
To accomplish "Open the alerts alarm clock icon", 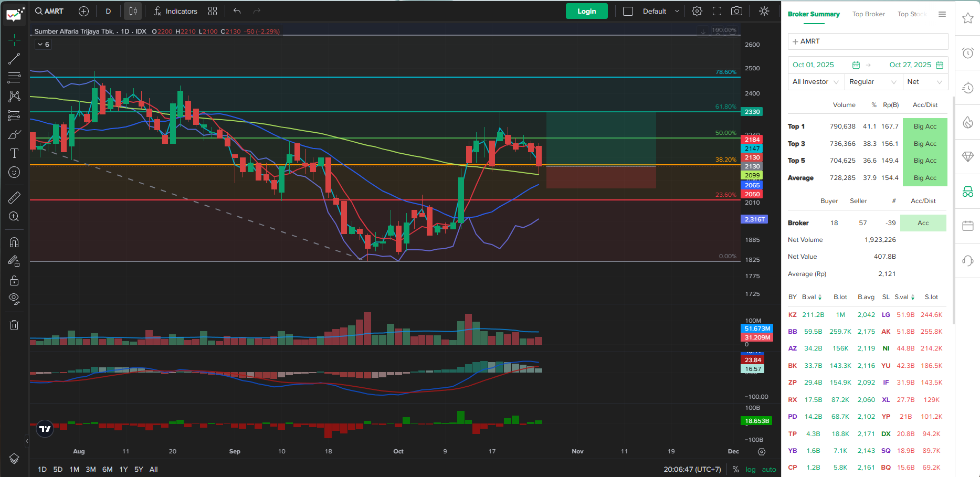I will [968, 53].
